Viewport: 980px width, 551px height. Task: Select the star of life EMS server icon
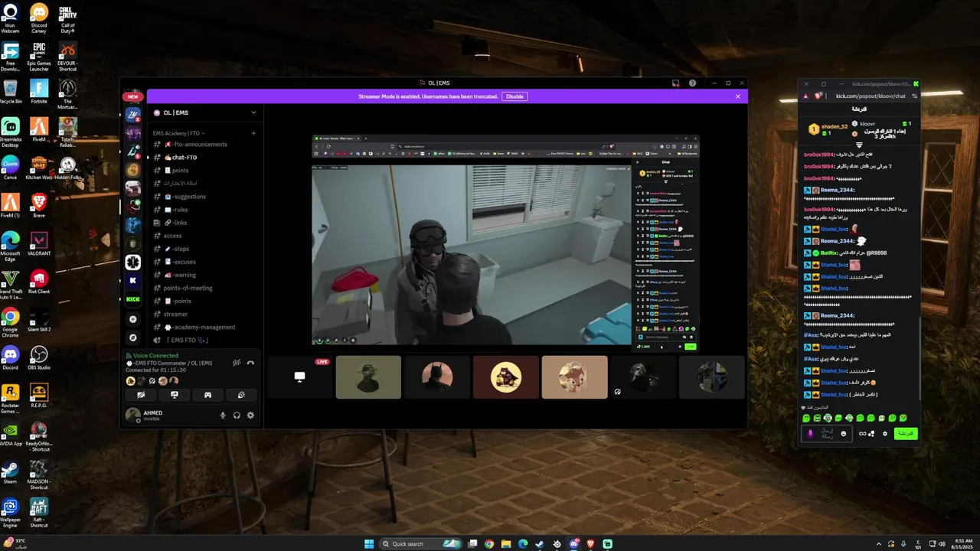[x=133, y=262]
